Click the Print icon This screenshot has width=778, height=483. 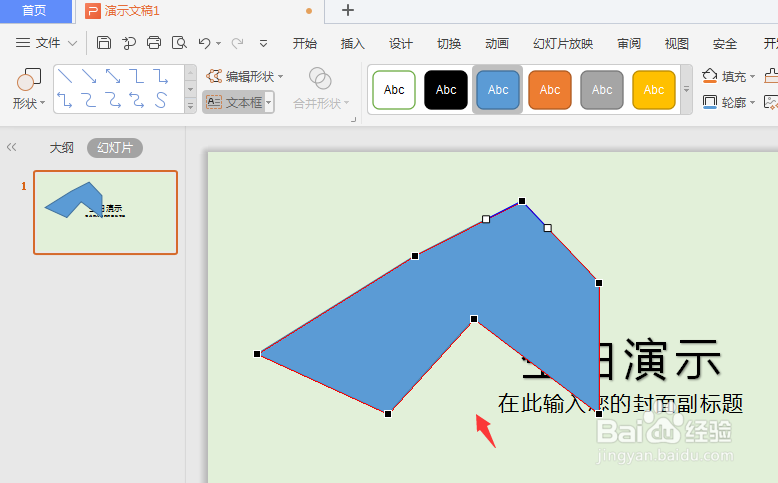154,43
